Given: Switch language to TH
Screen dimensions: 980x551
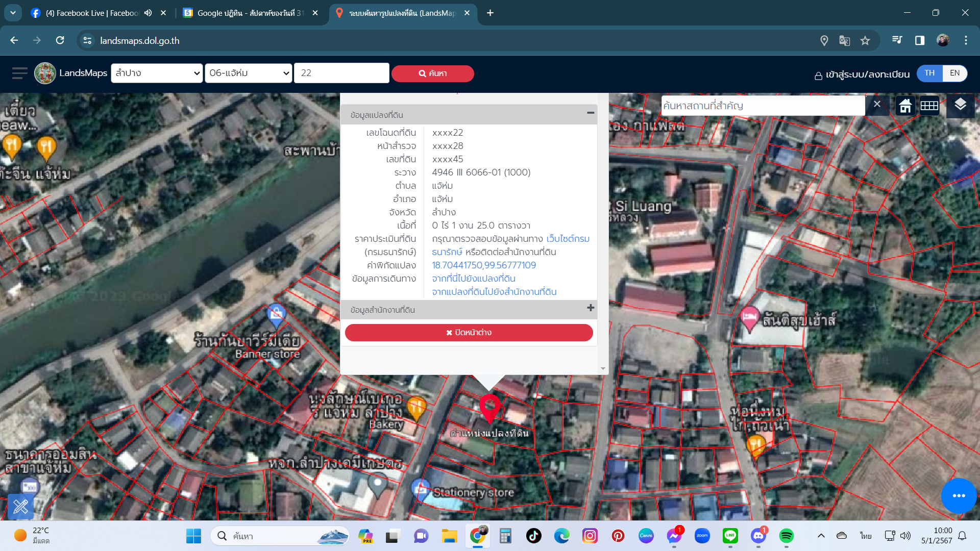Looking at the screenshot, I should [x=929, y=73].
